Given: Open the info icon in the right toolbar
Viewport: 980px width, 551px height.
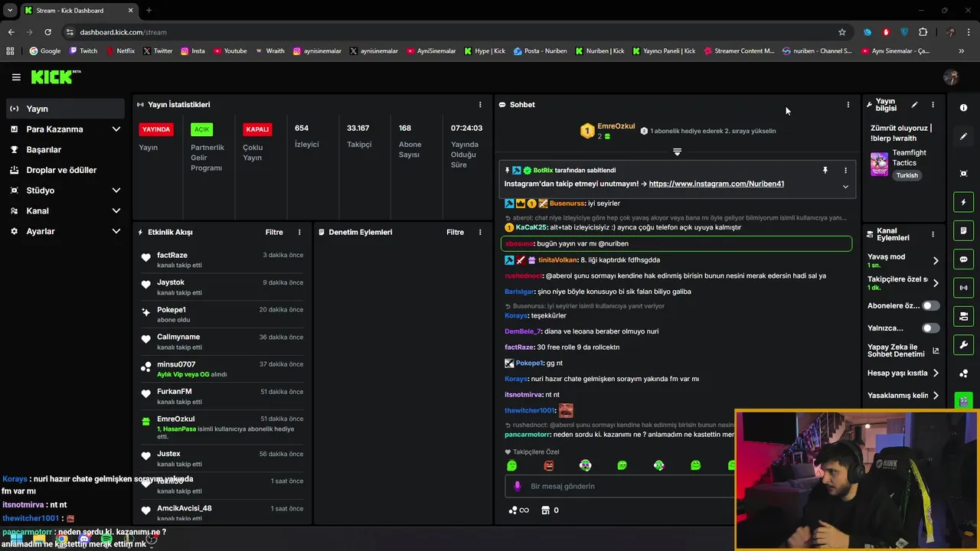Looking at the screenshot, I should click(x=963, y=108).
